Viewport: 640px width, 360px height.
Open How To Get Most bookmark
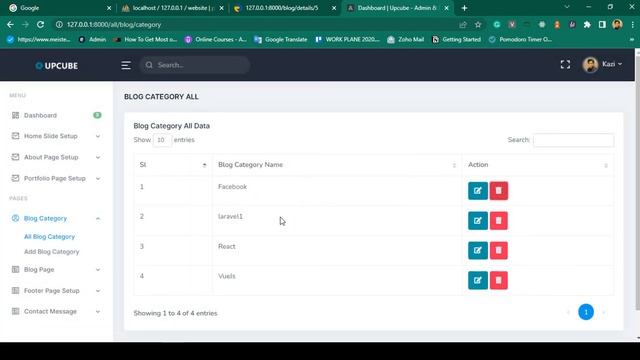(x=146, y=40)
